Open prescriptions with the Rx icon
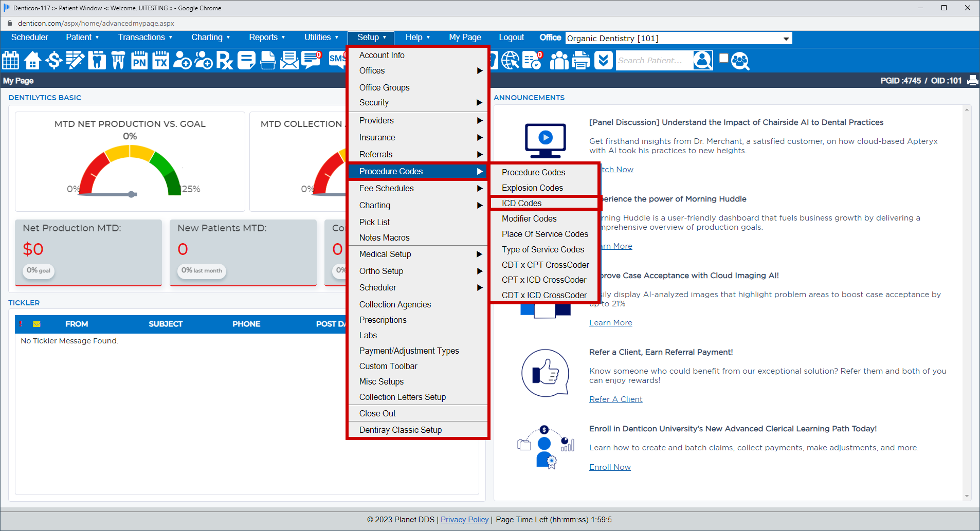This screenshot has height=531, width=980. pyautogui.click(x=225, y=60)
